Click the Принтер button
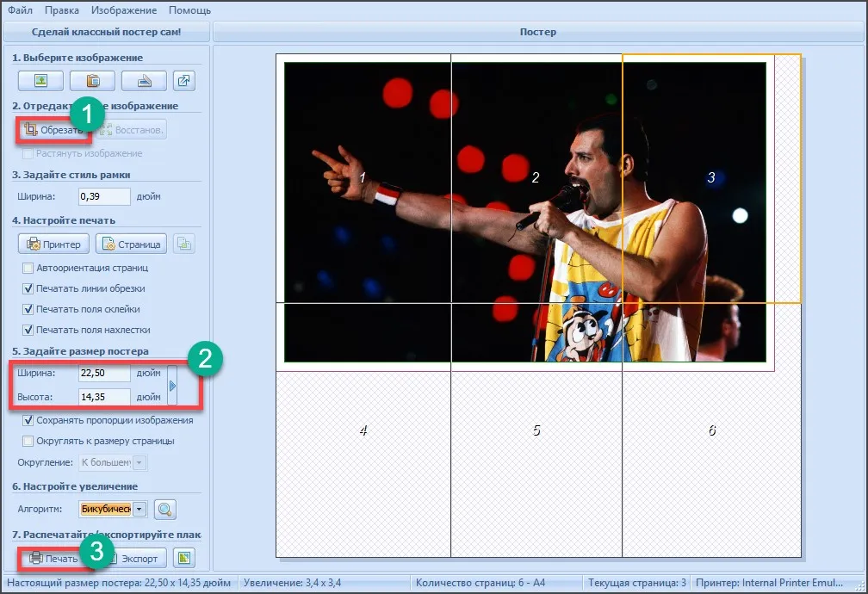The height and width of the screenshot is (594, 868). point(53,244)
